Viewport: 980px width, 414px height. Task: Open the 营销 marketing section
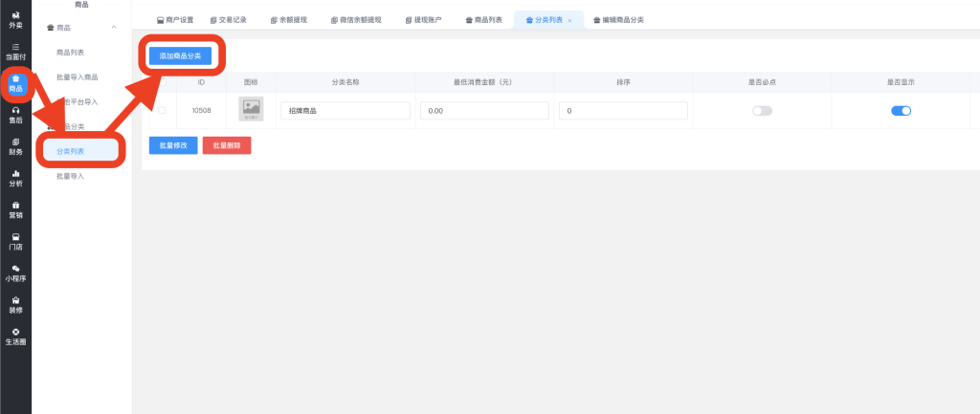[x=15, y=209]
